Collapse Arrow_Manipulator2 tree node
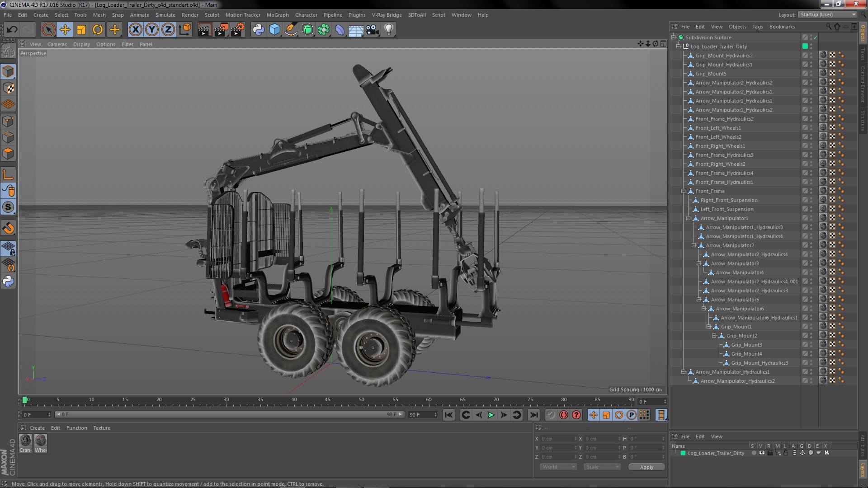Image resolution: width=868 pixels, height=488 pixels. tap(693, 245)
